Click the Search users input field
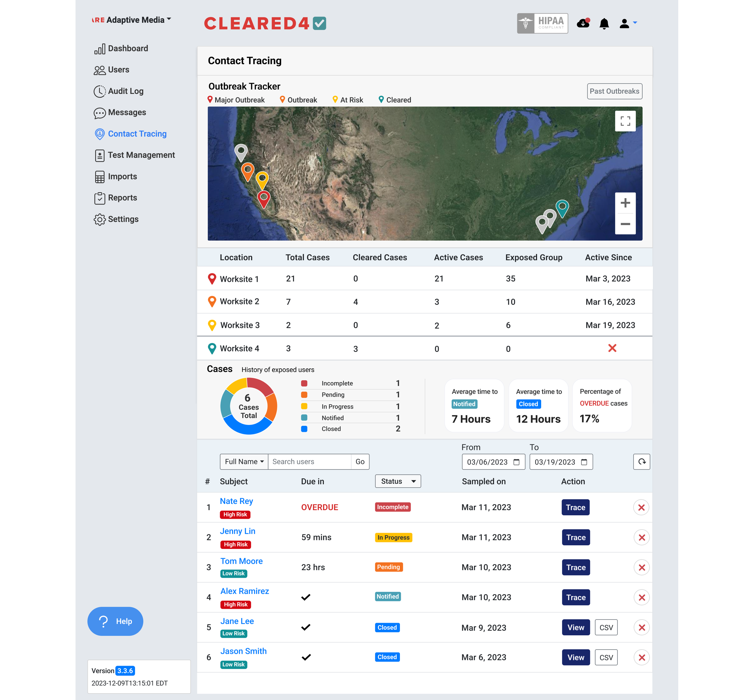 point(310,462)
